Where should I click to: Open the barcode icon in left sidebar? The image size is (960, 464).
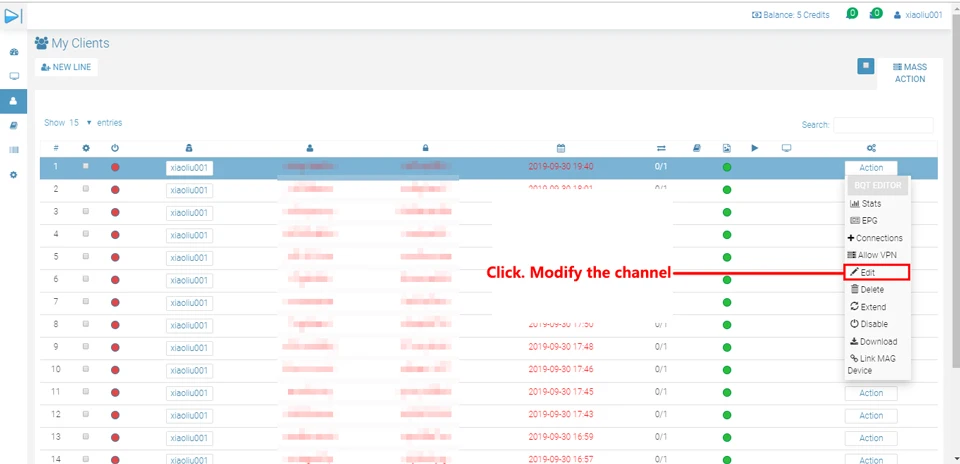[x=13, y=150]
